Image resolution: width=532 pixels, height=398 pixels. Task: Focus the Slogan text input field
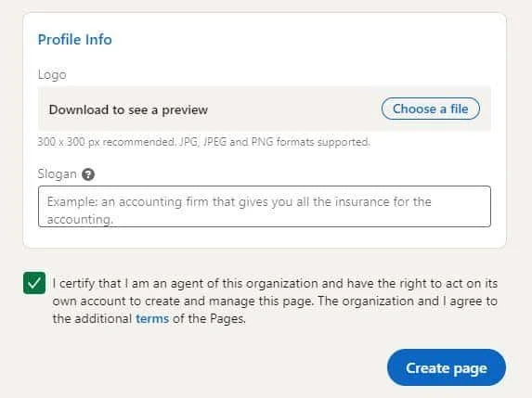[x=265, y=207]
